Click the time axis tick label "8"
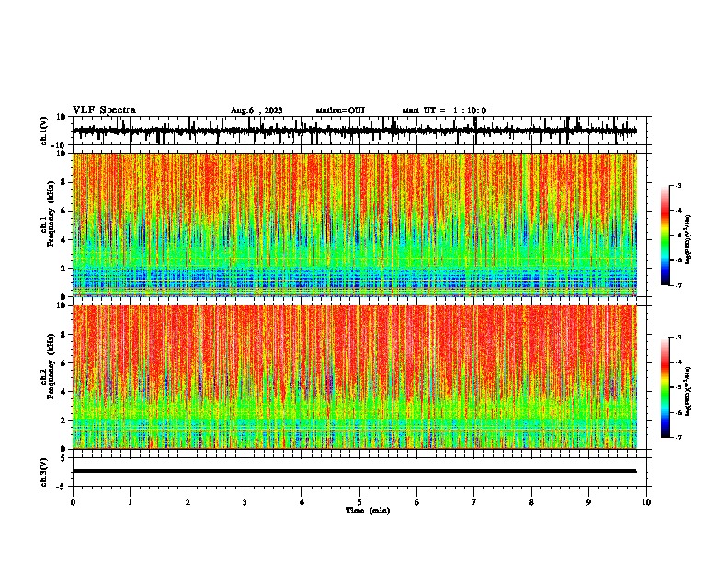Image resolution: width=728 pixels, height=563 pixels. pyautogui.click(x=531, y=502)
